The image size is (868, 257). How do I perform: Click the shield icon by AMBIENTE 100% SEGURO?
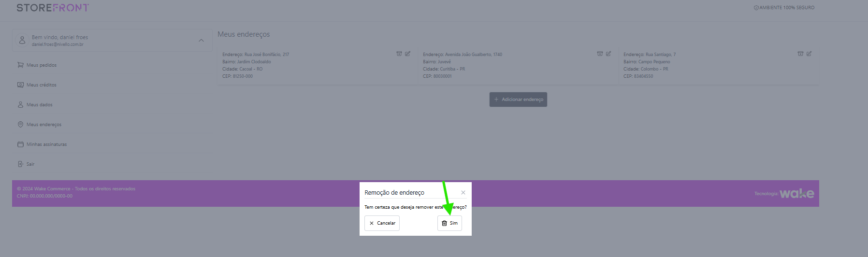point(756,8)
